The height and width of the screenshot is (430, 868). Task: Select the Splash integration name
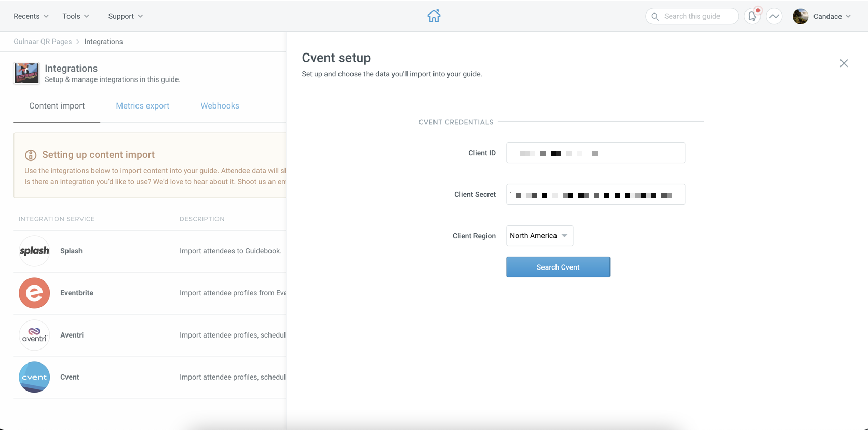71,251
